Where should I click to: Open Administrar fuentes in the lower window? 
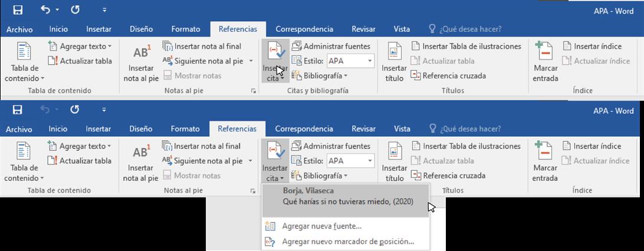(x=331, y=146)
